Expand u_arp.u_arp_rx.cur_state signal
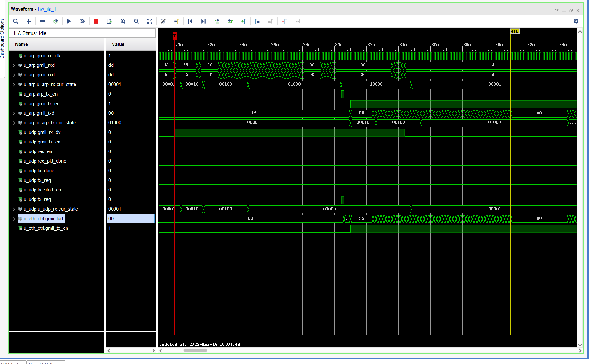The height and width of the screenshot is (364, 589). coord(14,85)
